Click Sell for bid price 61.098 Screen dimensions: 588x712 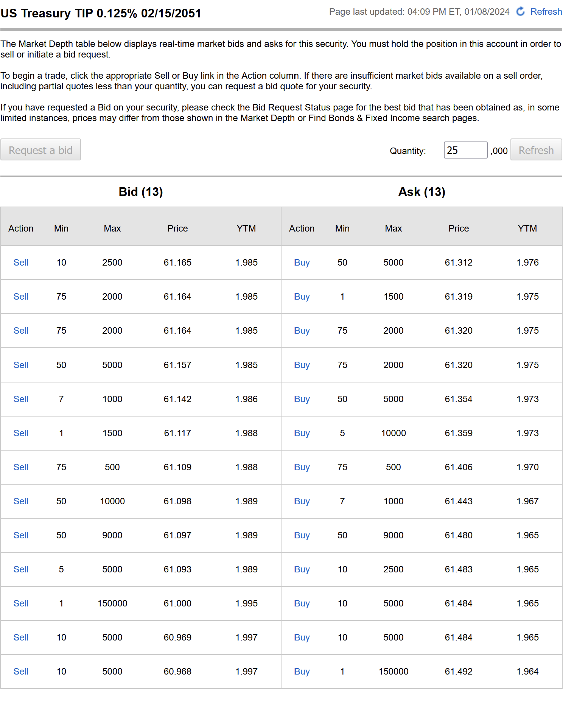click(21, 501)
